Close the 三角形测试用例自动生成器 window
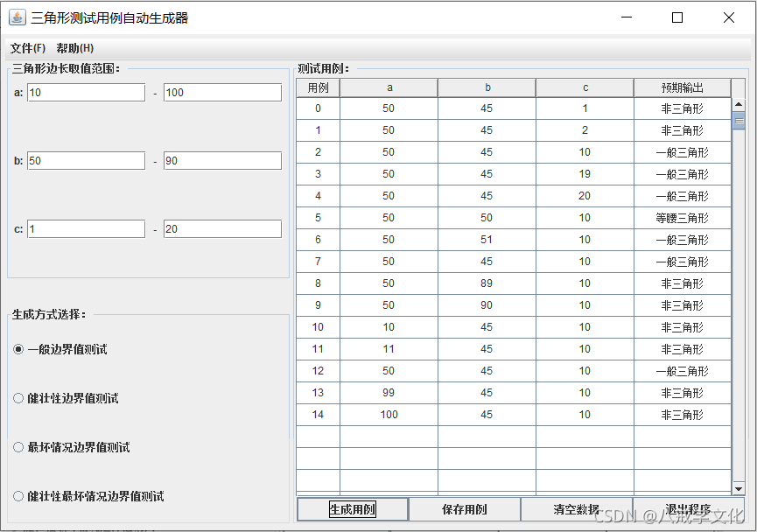The height and width of the screenshot is (532, 757). point(728,17)
